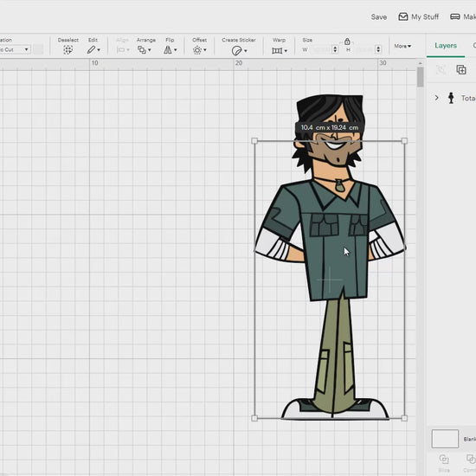This screenshot has height=476, width=476.
Task: Open the Warp tool
Action: point(279,50)
